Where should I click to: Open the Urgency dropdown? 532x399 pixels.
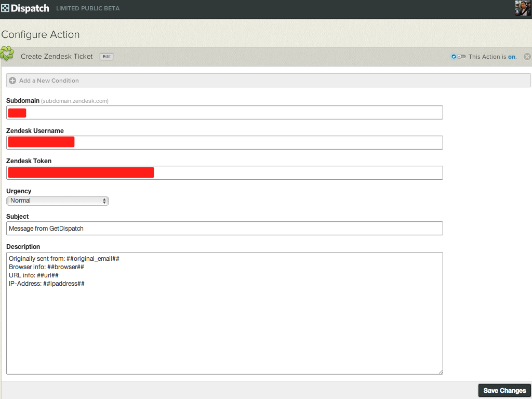pyautogui.click(x=57, y=201)
